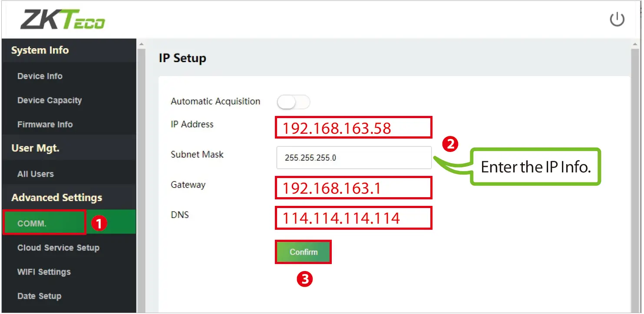
Task: Go to Firmware Info
Action: pyautogui.click(x=45, y=125)
